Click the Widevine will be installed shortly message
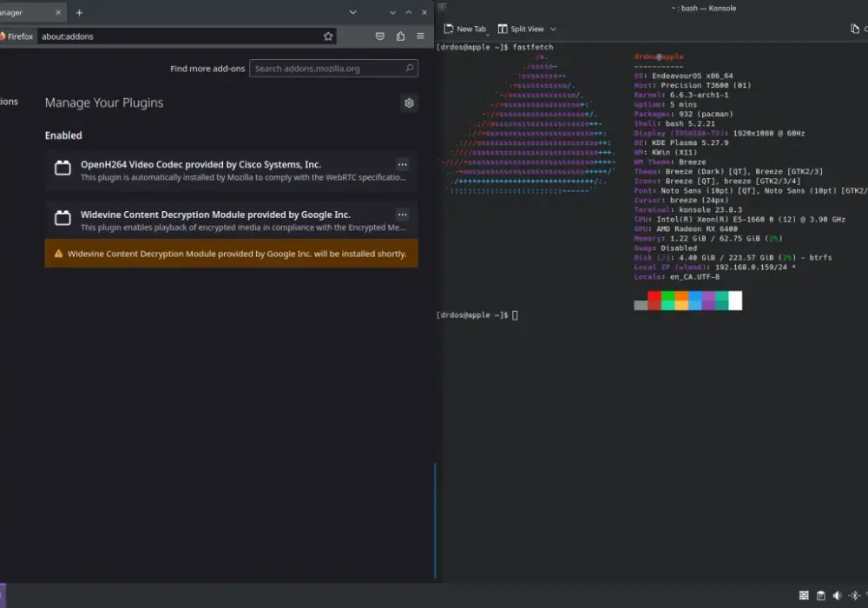 [x=237, y=254]
